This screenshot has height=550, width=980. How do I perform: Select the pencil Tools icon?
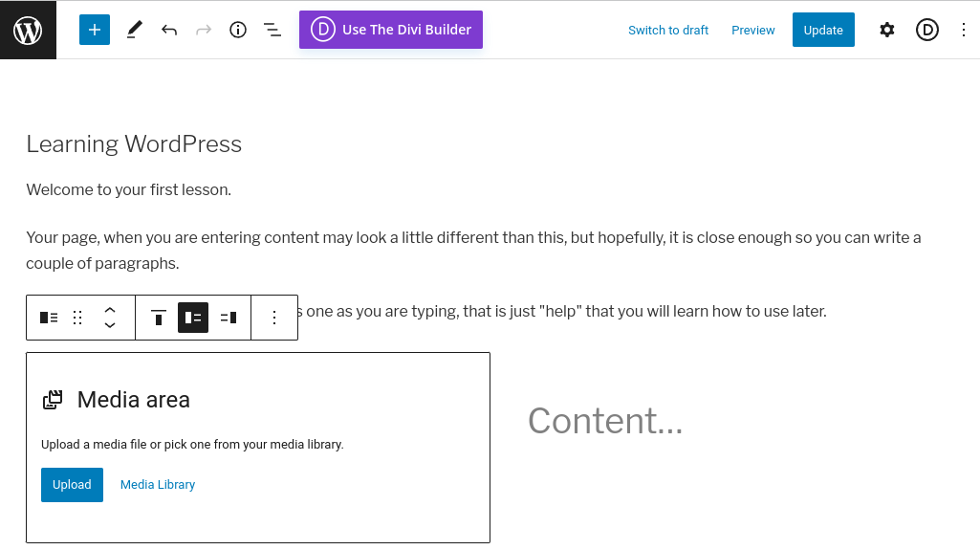pos(134,30)
